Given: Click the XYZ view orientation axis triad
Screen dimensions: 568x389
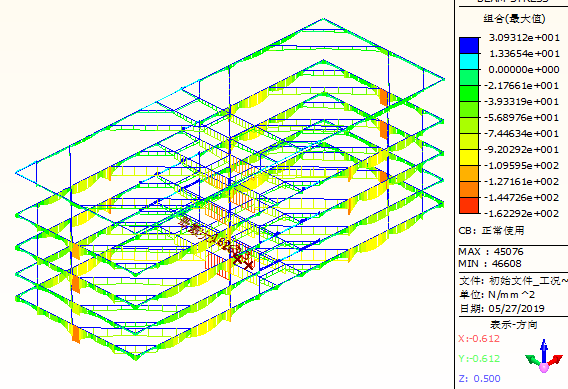Looking at the screenshot, I should (544, 357).
